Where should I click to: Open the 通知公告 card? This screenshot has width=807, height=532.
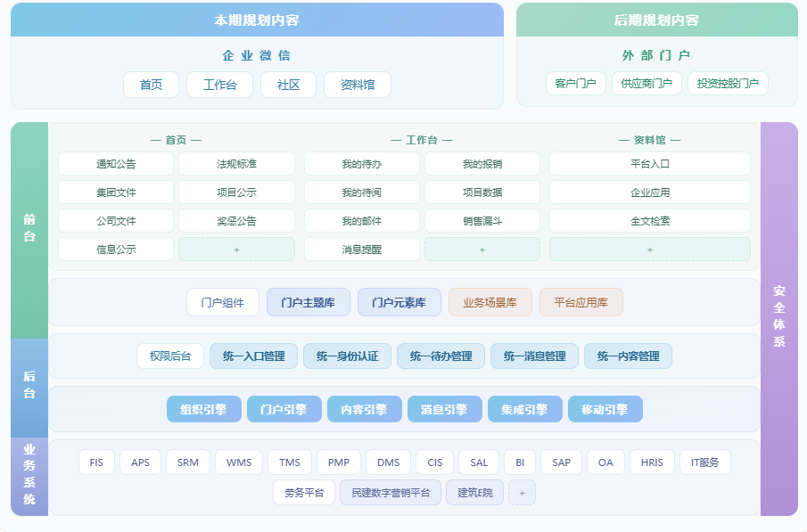pyautogui.click(x=116, y=164)
